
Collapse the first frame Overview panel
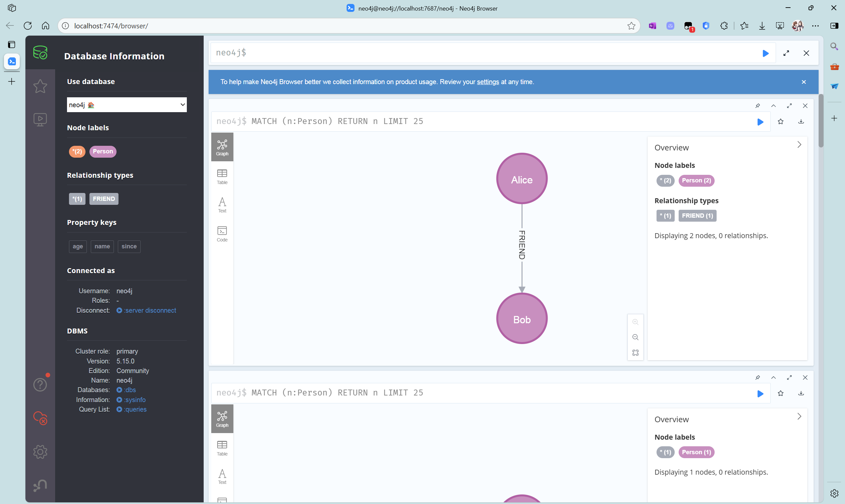click(x=799, y=145)
